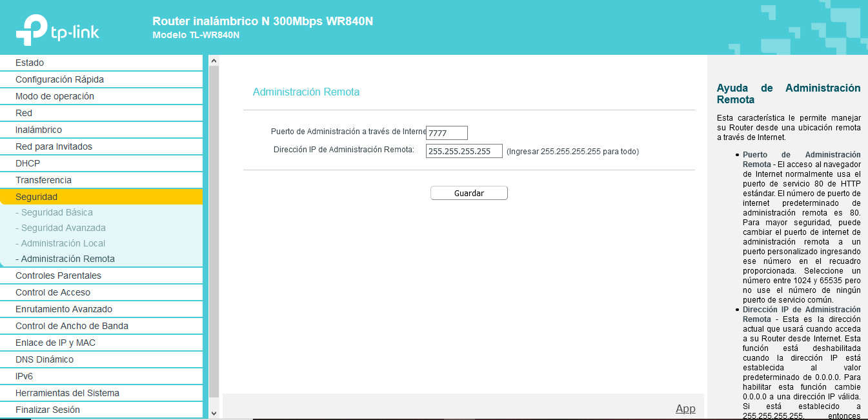Click Finalizar Sesión to log out
The width and height of the screenshot is (868, 420).
tap(48, 410)
